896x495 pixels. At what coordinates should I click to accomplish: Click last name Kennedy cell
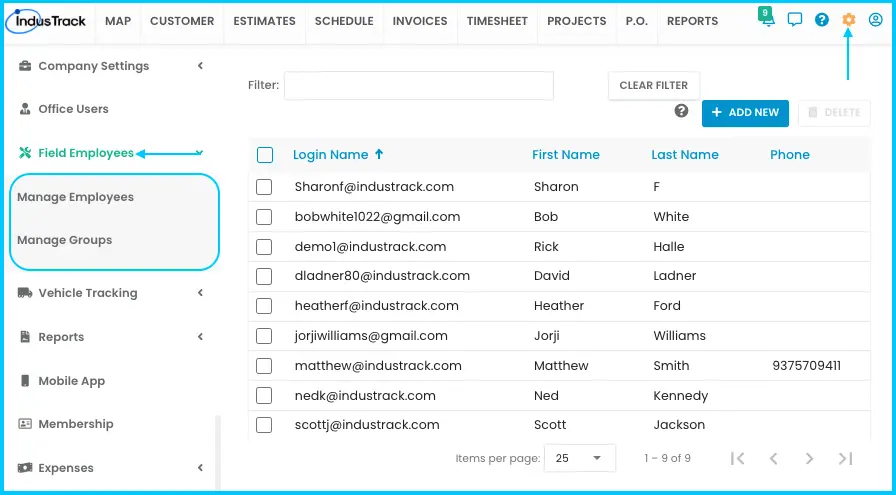[x=681, y=396]
